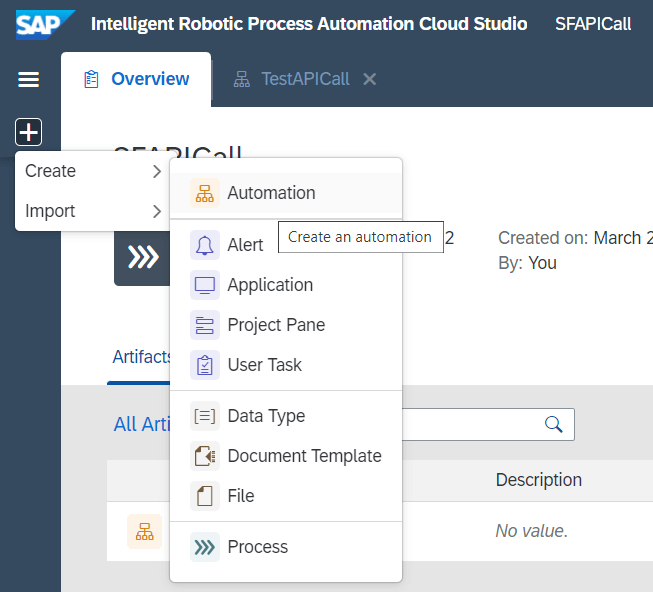This screenshot has width=653, height=592.
Task: Close the TestAPICall tab
Action: click(x=369, y=79)
